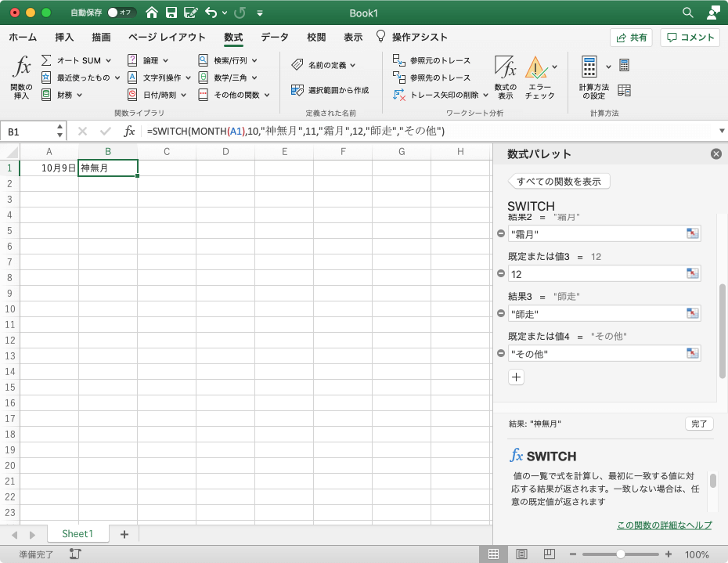728x563 pixels.
Task: Remove the "師走" argument with minus button
Action: pyautogui.click(x=501, y=313)
